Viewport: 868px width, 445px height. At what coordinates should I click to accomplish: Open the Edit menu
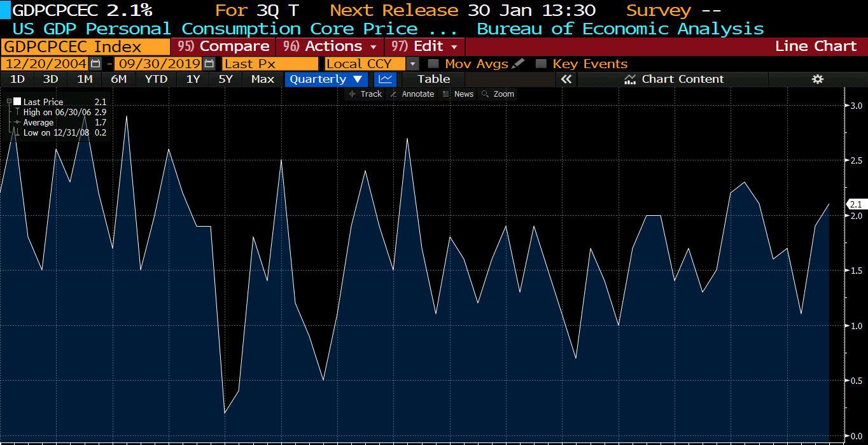[425, 46]
